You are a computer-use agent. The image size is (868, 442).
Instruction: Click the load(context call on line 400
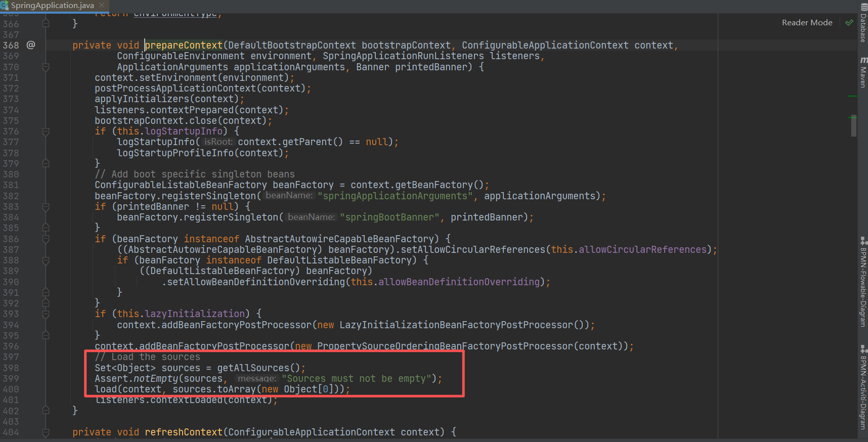(128, 389)
